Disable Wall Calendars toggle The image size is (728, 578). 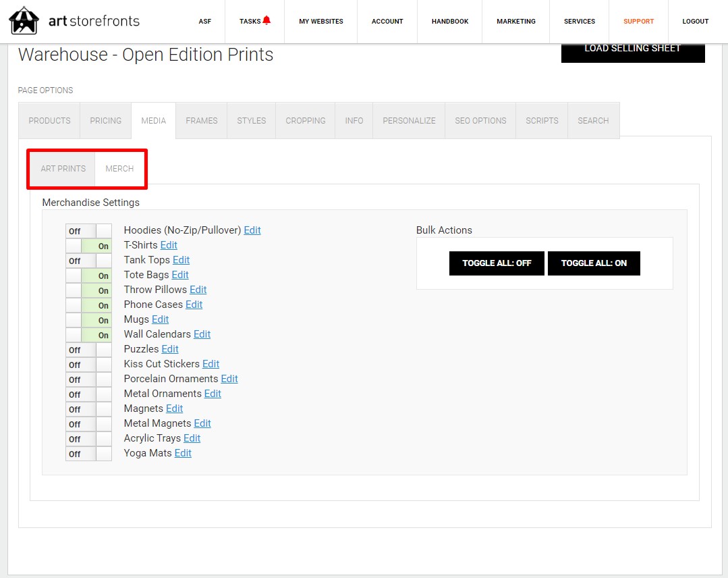[x=88, y=335]
